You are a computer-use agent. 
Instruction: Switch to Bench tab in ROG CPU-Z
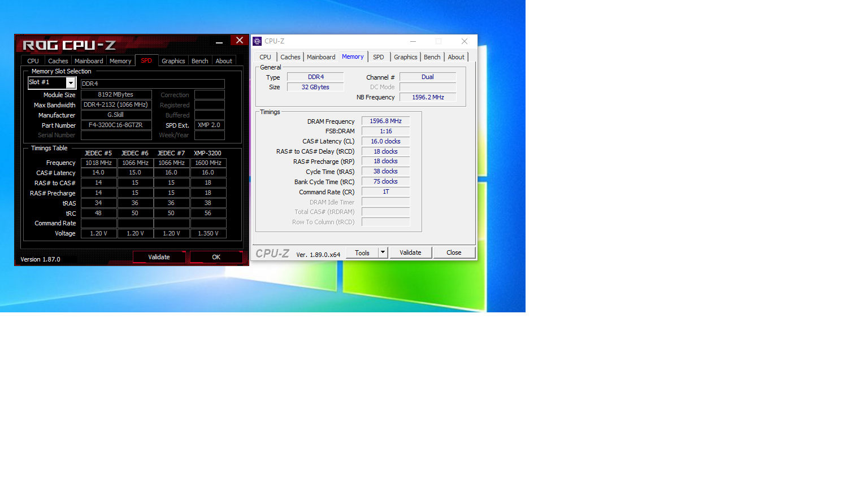(x=200, y=61)
